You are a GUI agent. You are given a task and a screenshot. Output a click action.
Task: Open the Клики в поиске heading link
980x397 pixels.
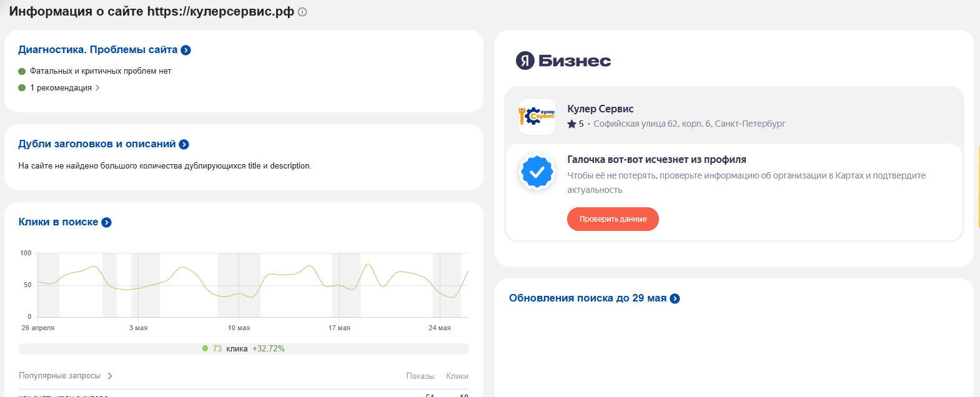click(58, 222)
